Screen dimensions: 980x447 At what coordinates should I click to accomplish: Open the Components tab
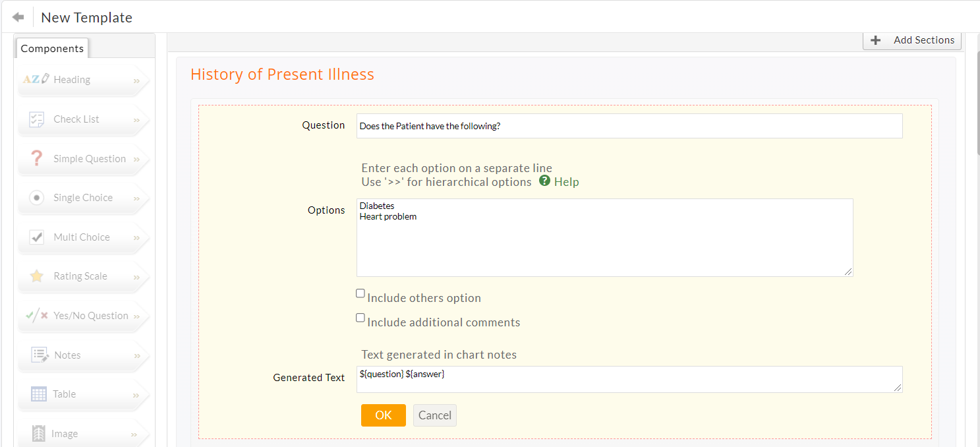pos(52,49)
